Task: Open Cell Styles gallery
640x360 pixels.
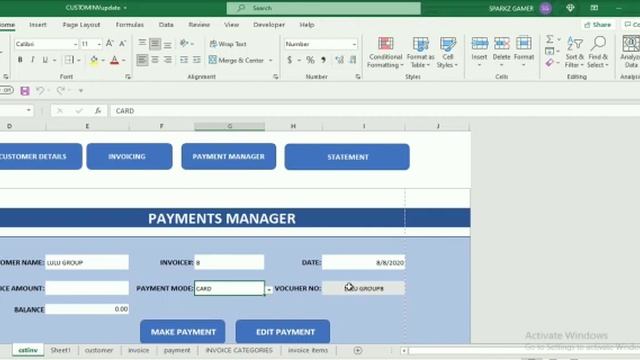Action: point(448,53)
